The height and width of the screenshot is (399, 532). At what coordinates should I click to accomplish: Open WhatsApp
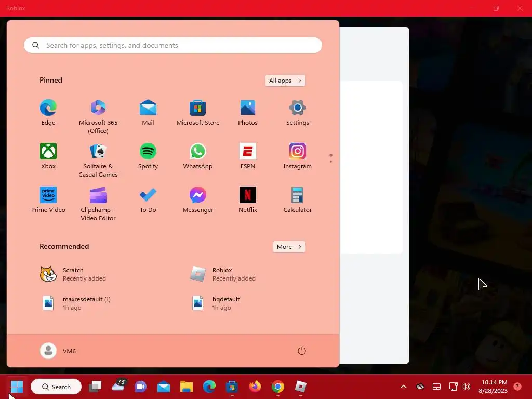coord(198,156)
